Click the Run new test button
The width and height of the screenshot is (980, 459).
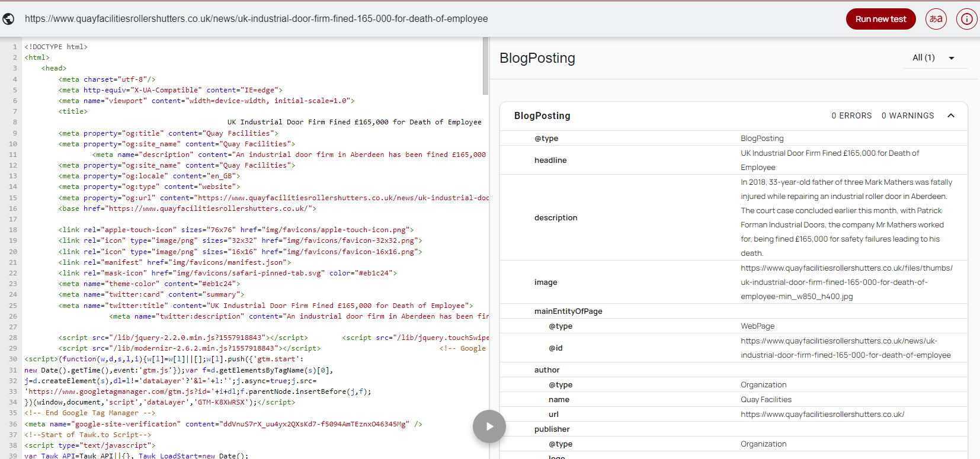click(880, 19)
